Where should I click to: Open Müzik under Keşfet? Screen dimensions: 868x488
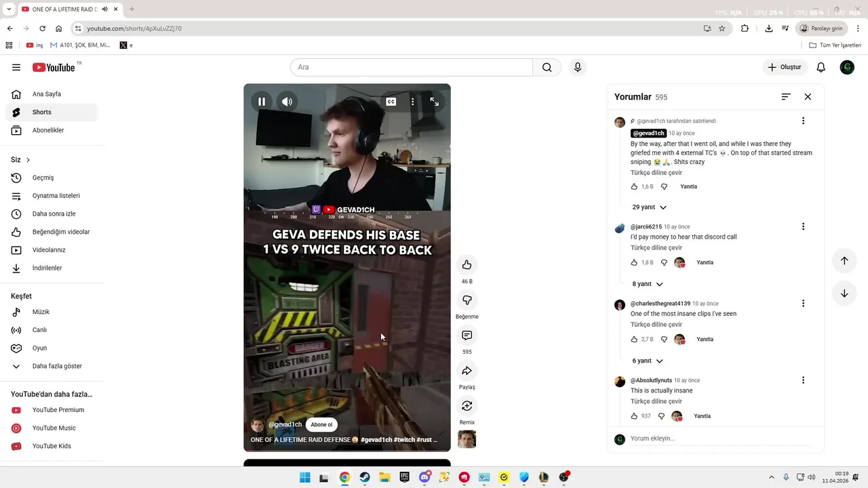52,312
